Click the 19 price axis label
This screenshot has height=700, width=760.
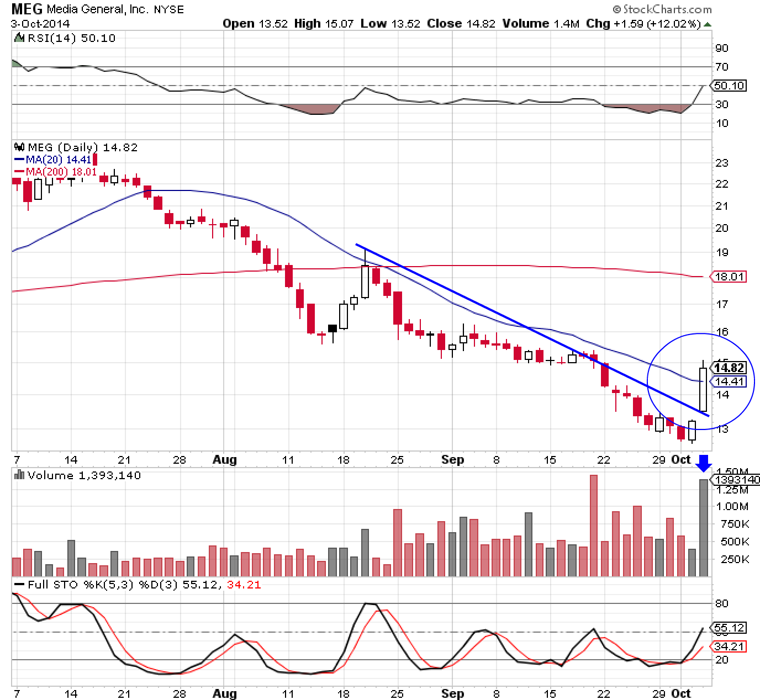[721, 252]
